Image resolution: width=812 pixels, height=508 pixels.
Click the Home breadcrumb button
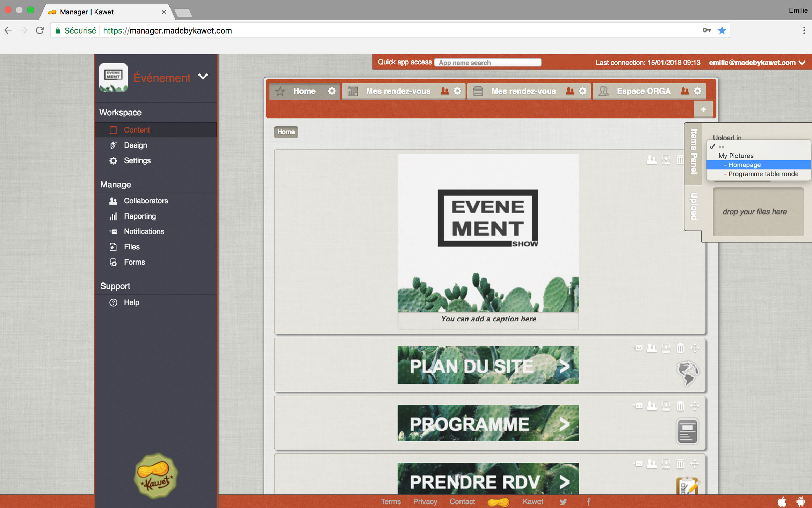(286, 132)
